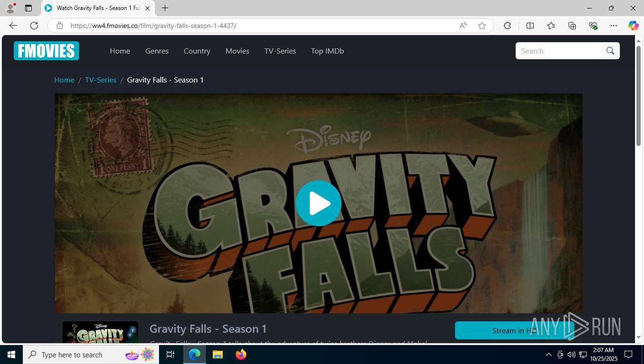This screenshot has height=364, width=644.
Task: Open the browser profile icon
Action: point(10,8)
